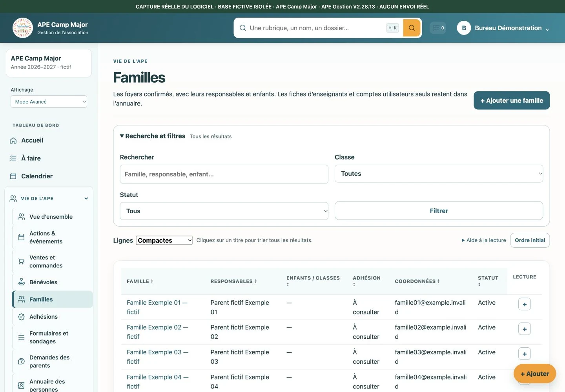Viewport: 565px width, 392px height.
Task: Click the orange search button
Action: 412,28
